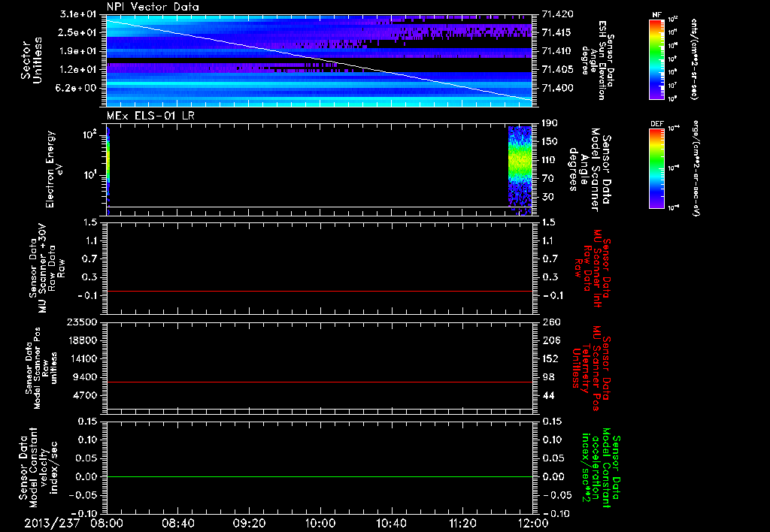This screenshot has height=532, width=770.
Task: Click the white diagonal sun elevation line
Action: tap(319, 60)
